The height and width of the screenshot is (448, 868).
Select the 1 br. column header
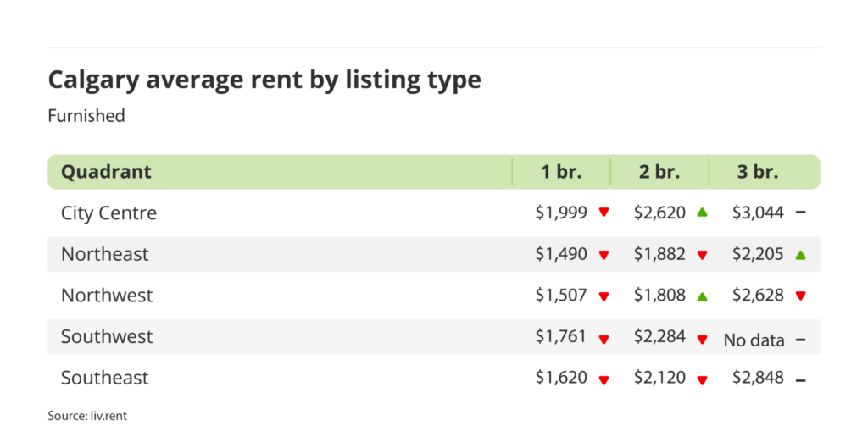click(x=561, y=172)
